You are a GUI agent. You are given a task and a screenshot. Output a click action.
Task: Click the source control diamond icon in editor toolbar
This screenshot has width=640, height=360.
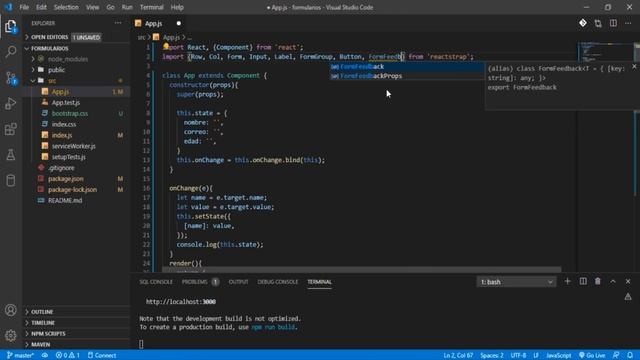point(583,23)
